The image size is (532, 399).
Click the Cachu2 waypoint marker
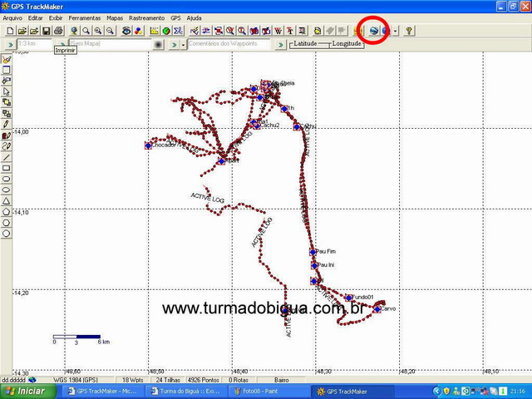(x=257, y=126)
